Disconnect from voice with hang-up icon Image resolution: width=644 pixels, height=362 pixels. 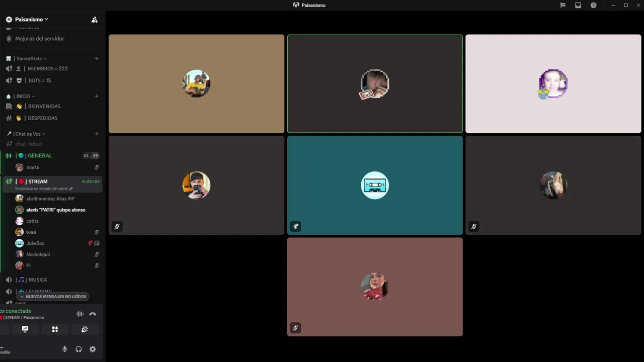[93, 314]
